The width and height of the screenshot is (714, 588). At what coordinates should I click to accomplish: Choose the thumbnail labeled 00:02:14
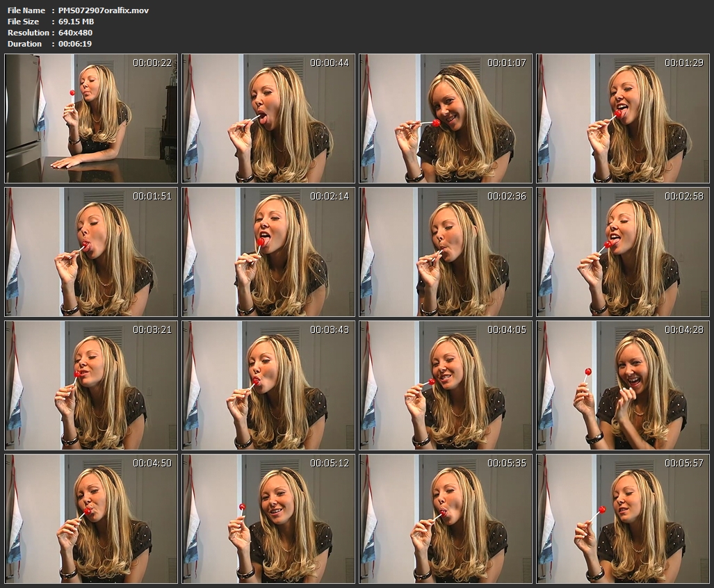(x=268, y=252)
